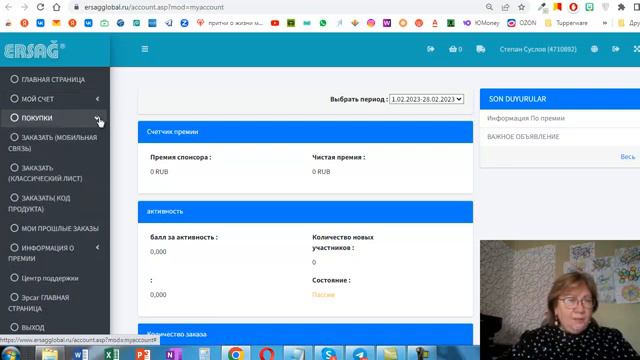The height and width of the screenshot is (360, 640).
Task: Open OneNote from the taskbar
Action: (173, 353)
